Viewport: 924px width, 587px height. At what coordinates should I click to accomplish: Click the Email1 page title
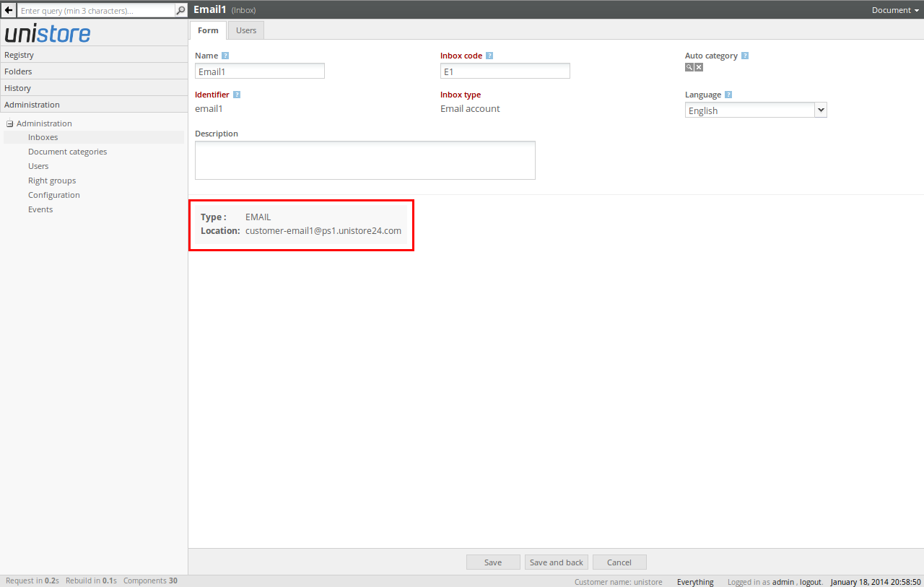point(210,9)
